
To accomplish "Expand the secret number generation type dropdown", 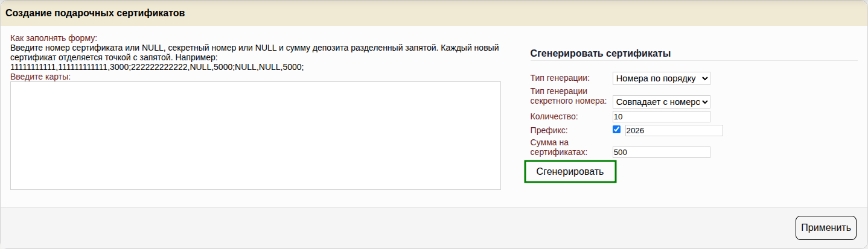I will (x=662, y=102).
